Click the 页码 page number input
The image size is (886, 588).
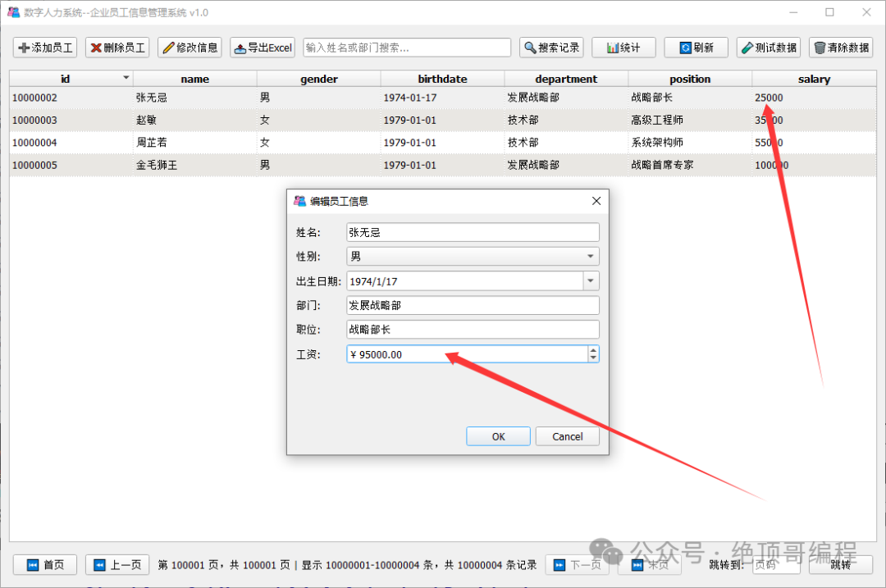(x=776, y=565)
